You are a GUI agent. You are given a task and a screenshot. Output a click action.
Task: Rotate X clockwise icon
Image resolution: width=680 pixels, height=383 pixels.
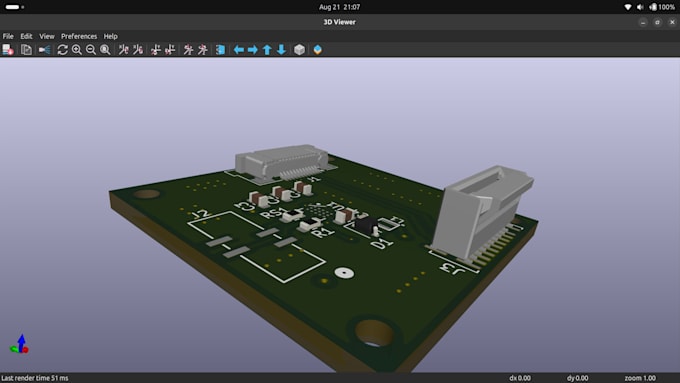[x=124, y=50]
